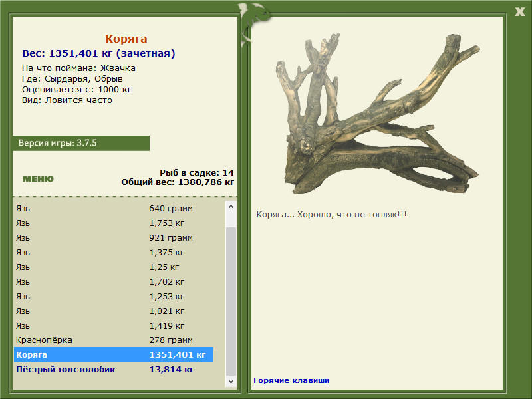Click the scroll up arrow of the fish list
This screenshot has height=399, width=532.
[231, 207]
